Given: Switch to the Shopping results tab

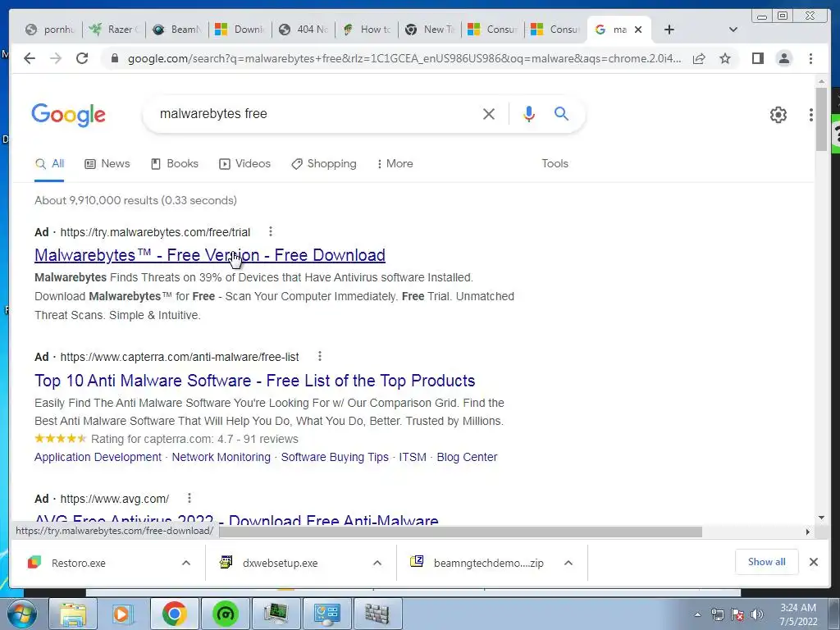Looking at the screenshot, I should [323, 163].
